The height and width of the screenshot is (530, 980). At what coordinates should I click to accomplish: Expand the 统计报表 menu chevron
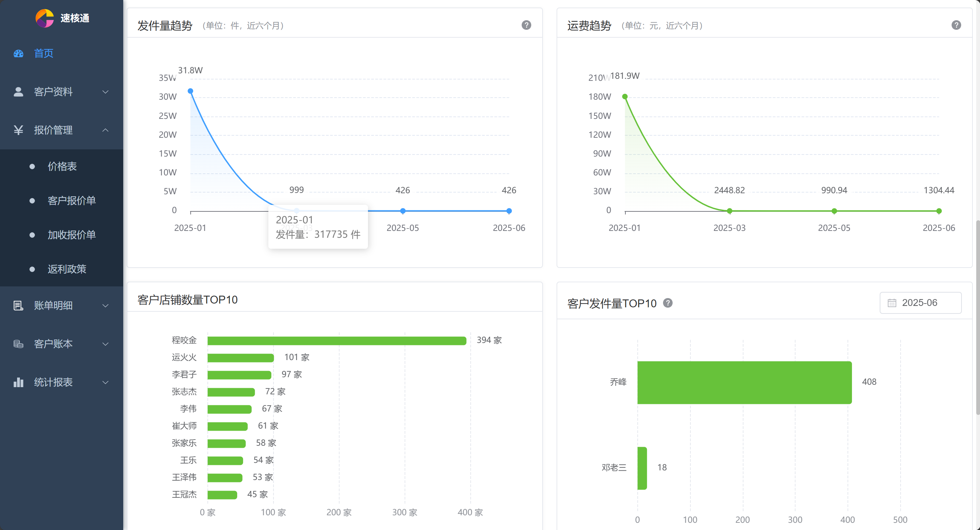105,382
